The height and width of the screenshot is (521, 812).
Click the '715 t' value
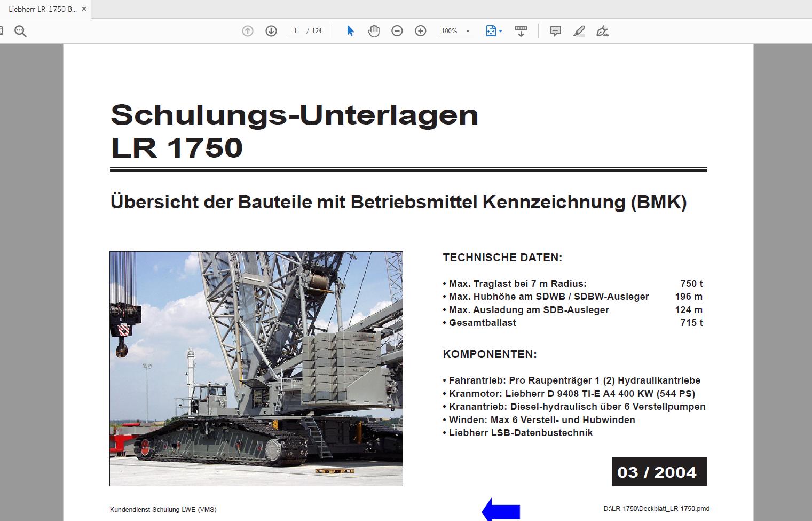tap(691, 323)
